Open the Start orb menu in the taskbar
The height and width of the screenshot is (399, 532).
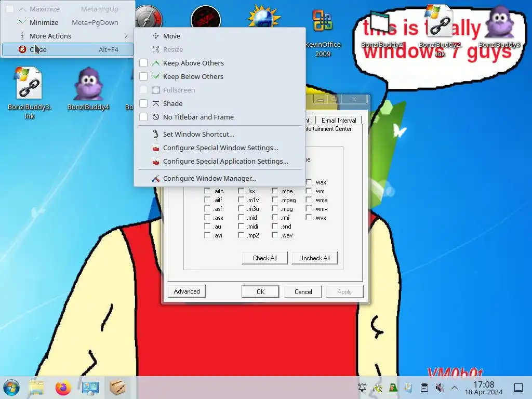[11, 388]
